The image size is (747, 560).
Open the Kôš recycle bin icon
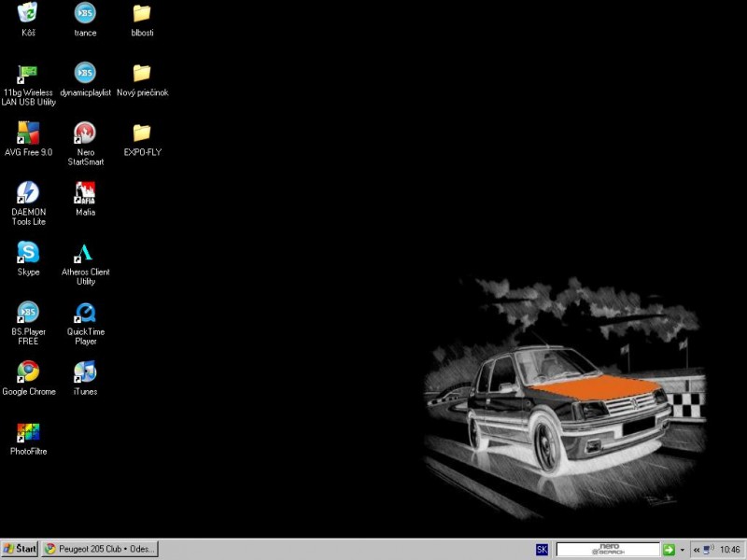(x=28, y=13)
